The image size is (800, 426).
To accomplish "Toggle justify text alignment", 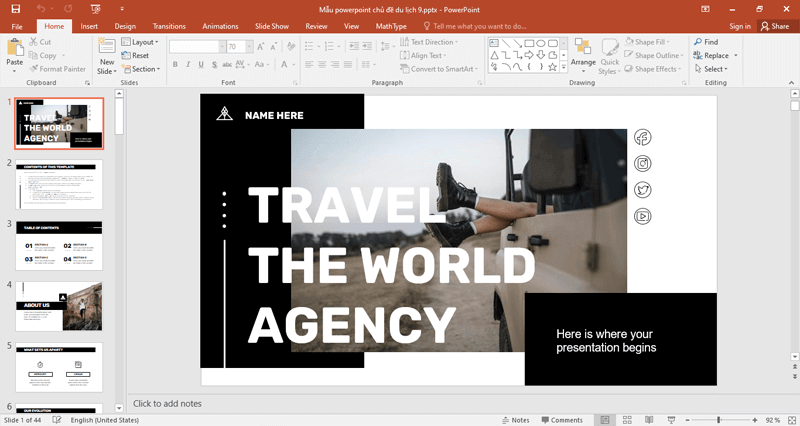I will (x=348, y=64).
